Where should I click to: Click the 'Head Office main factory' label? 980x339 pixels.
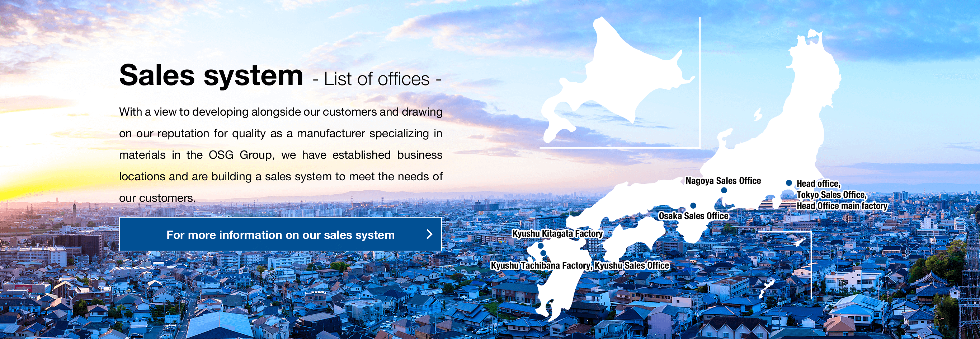[842, 206]
